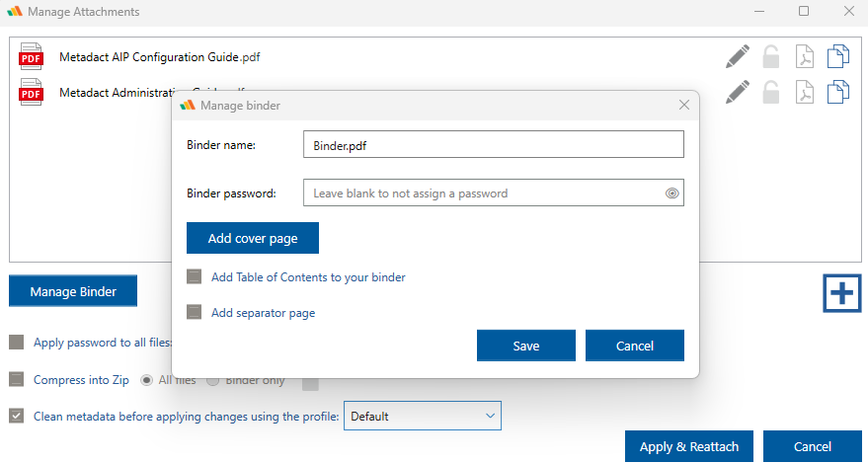Cancel the Manage Attachments window
This screenshot has width=868, height=463.
click(x=812, y=446)
